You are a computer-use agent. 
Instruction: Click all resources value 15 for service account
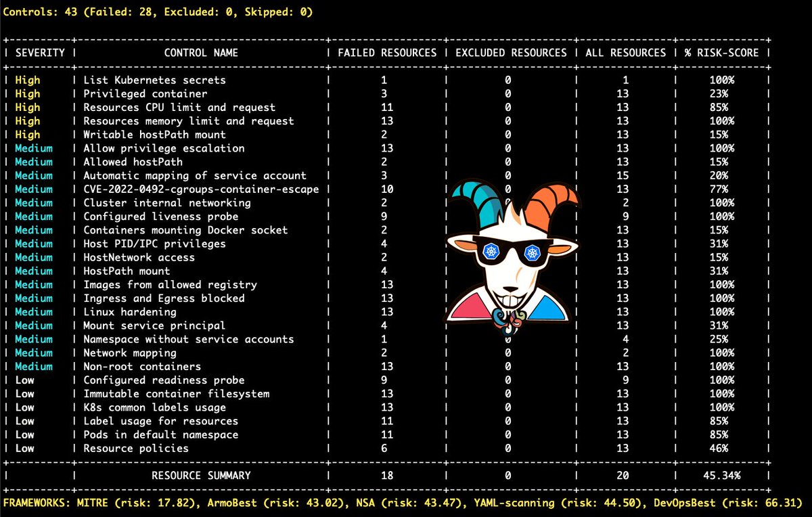623,175
